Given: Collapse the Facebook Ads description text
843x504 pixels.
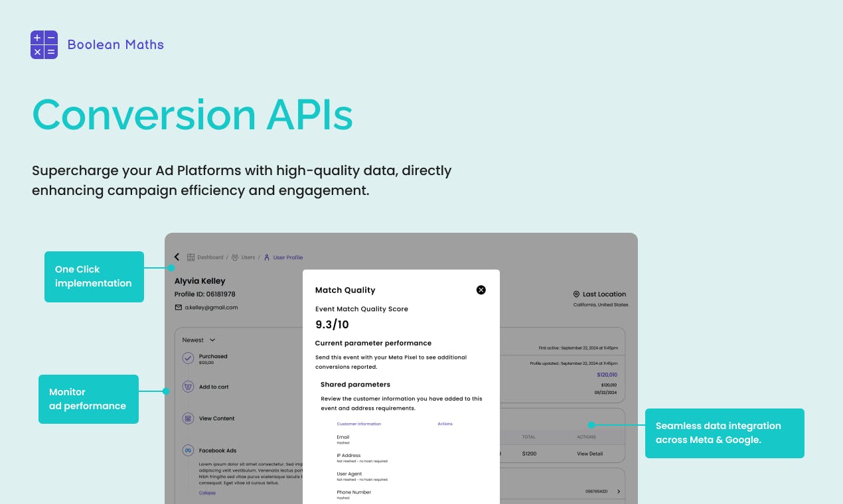Looking at the screenshot, I should click(207, 493).
